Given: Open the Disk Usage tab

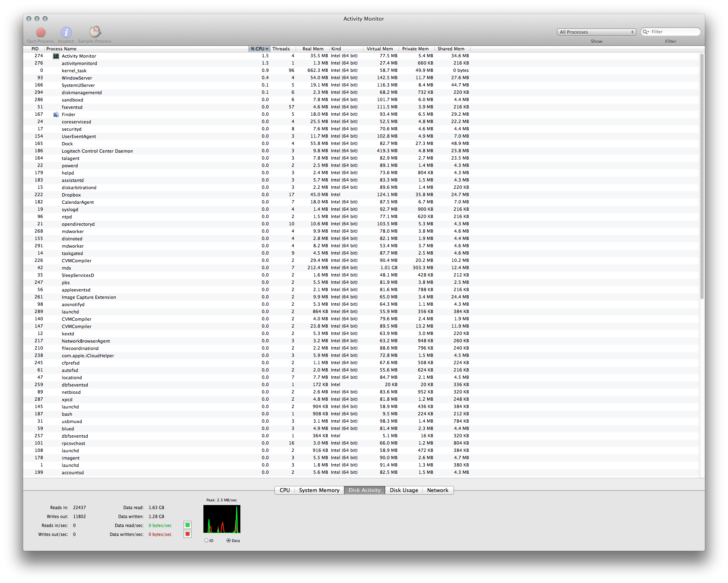Looking at the screenshot, I should tap(404, 490).
